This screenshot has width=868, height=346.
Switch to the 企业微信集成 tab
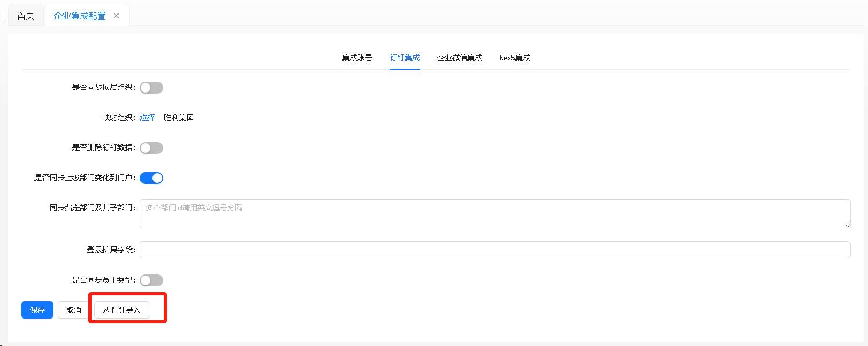tap(460, 58)
